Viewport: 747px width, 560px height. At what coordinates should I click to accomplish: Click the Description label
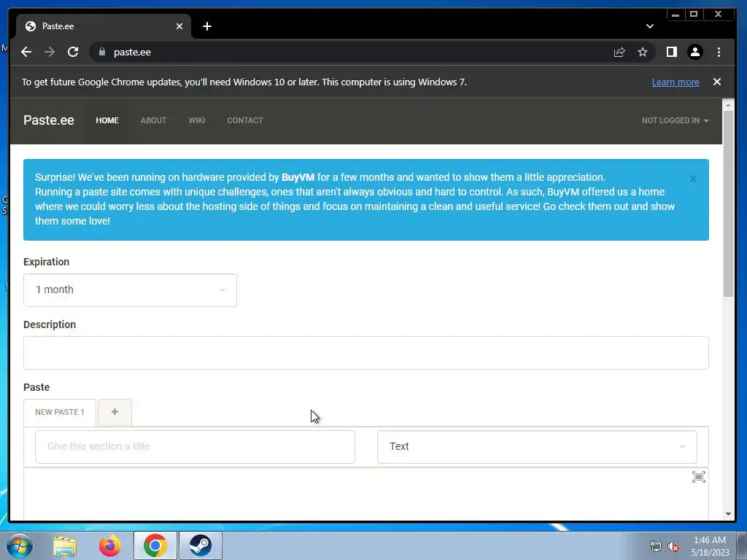(50, 324)
